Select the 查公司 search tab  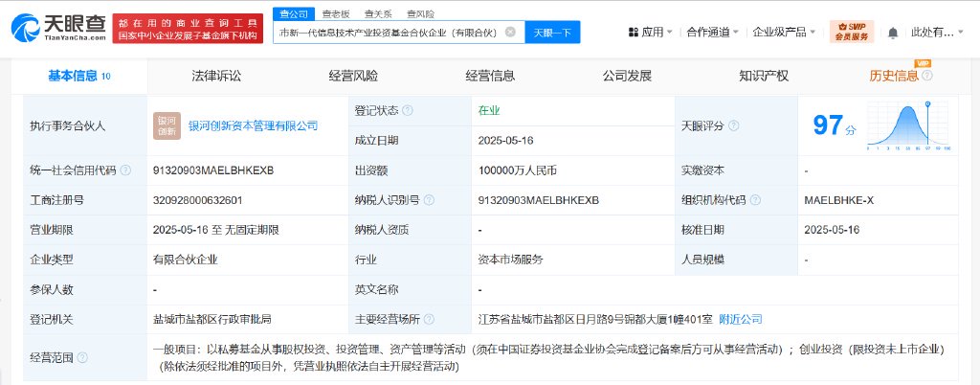(293, 13)
